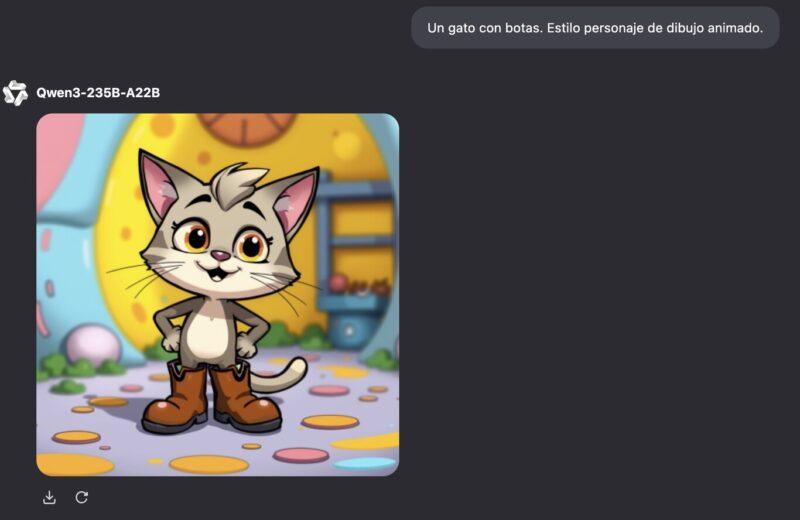
Task: Click the orange wheel atop the image
Action: click(247, 128)
